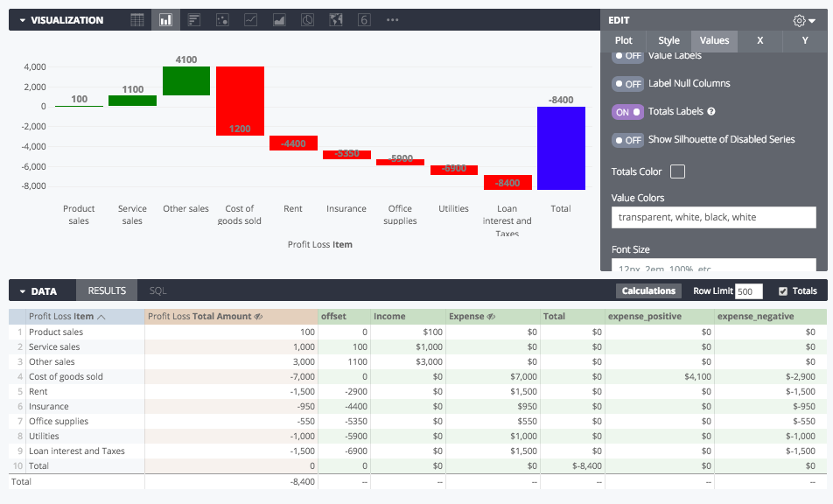Switch to bar chart visualization icon

[194, 20]
